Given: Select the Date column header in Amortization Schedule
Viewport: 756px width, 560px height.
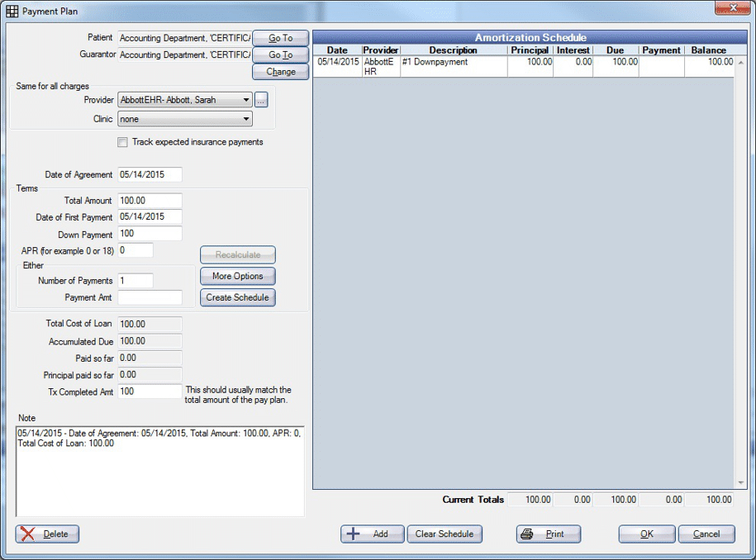Looking at the screenshot, I should tap(337, 50).
